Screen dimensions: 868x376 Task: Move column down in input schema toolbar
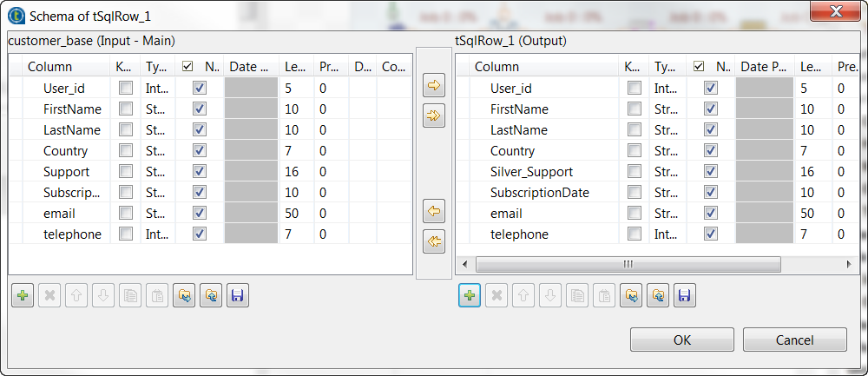pyautogui.click(x=103, y=296)
